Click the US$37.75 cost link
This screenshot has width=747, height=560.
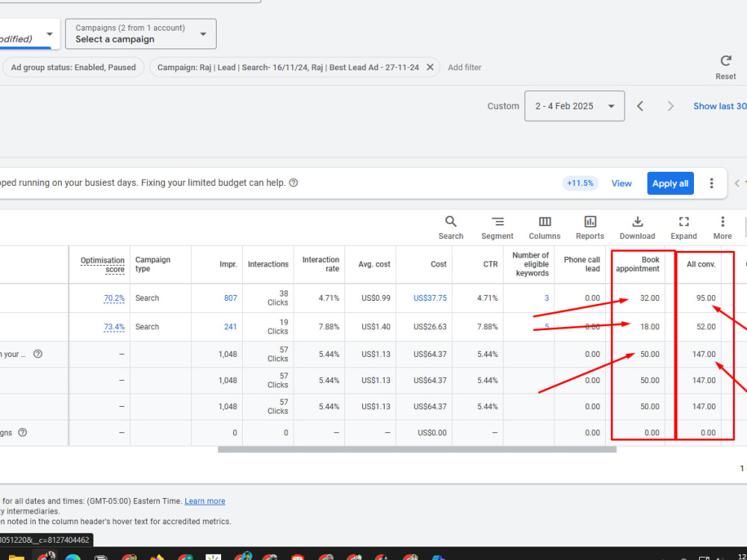430,298
